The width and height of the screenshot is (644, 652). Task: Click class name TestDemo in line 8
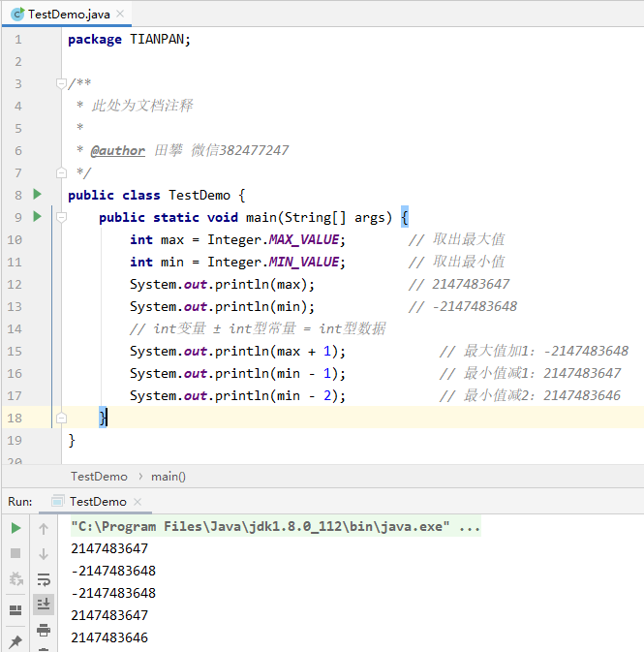pyautogui.click(x=199, y=195)
